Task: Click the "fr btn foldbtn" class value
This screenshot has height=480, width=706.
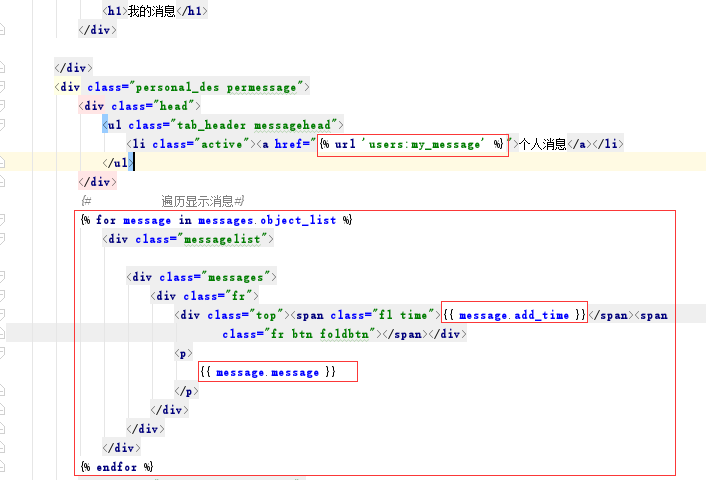Action: [320, 334]
